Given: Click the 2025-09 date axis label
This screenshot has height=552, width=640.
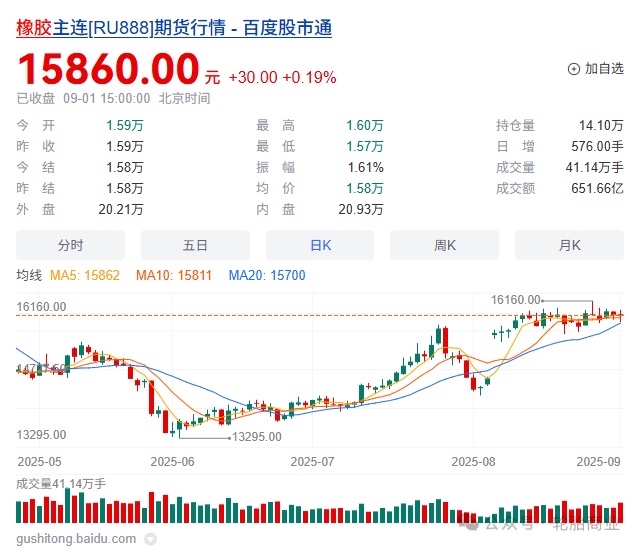Looking at the screenshot, I should click(x=598, y=462).
